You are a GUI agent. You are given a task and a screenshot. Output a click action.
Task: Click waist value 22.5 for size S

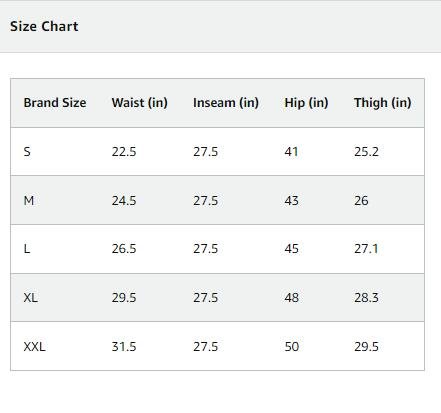(x=124, y=152)
